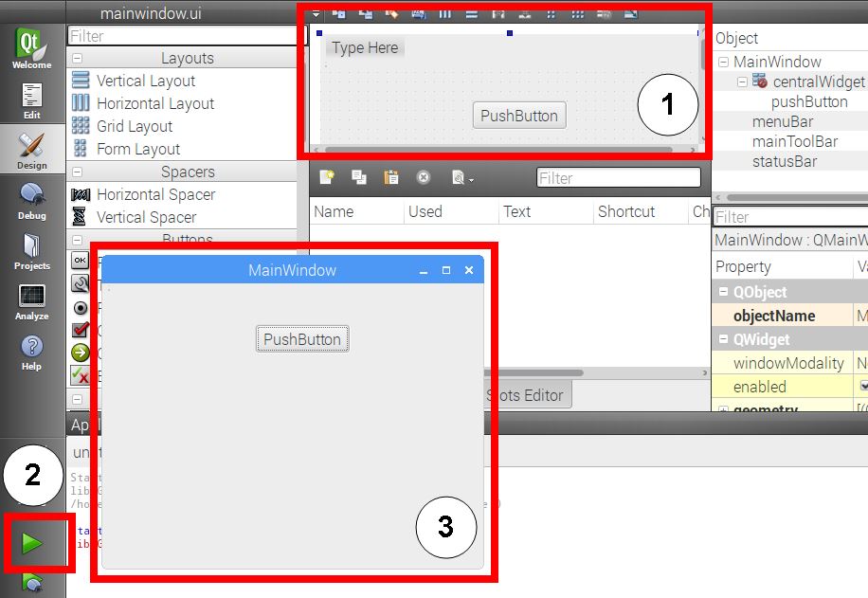Collapse the Spacers section
Image resolution: width=868 pixels, height=598 pixels.
coord(79,172)
